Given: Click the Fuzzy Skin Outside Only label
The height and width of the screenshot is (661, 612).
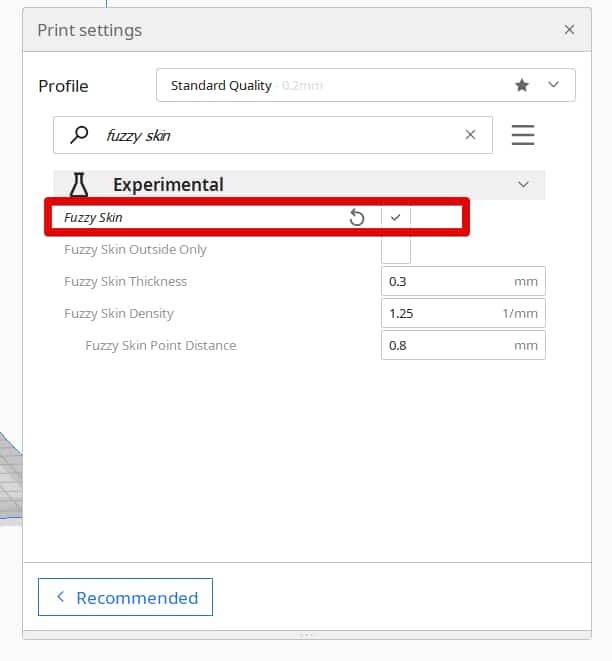Looking at the screenshot, I should tap(135, 250).
